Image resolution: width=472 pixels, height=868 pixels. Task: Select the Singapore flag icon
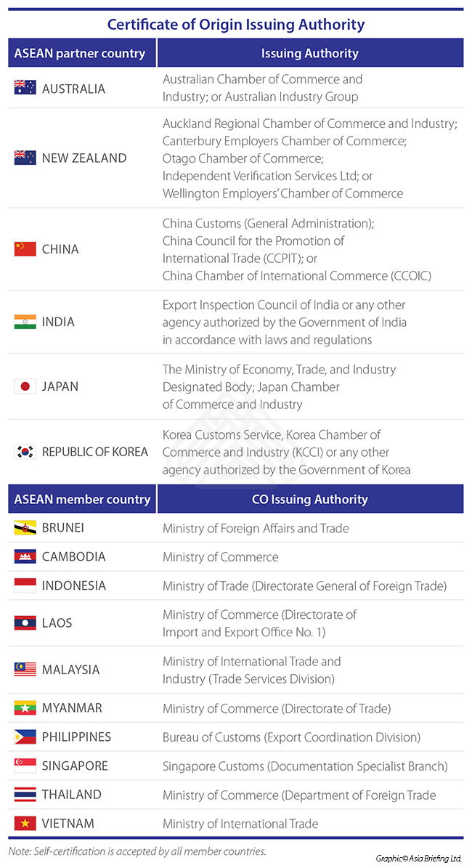tap(25, 766)
